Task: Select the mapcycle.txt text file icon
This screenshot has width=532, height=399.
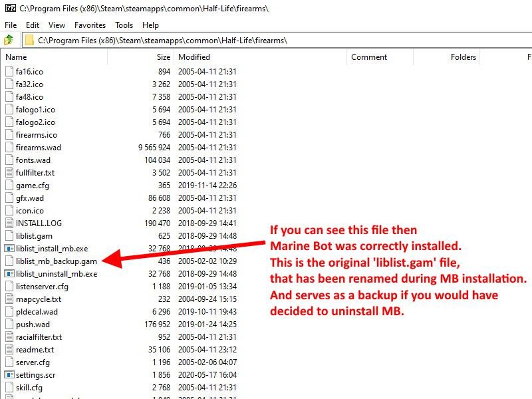Action: [9, 299]
